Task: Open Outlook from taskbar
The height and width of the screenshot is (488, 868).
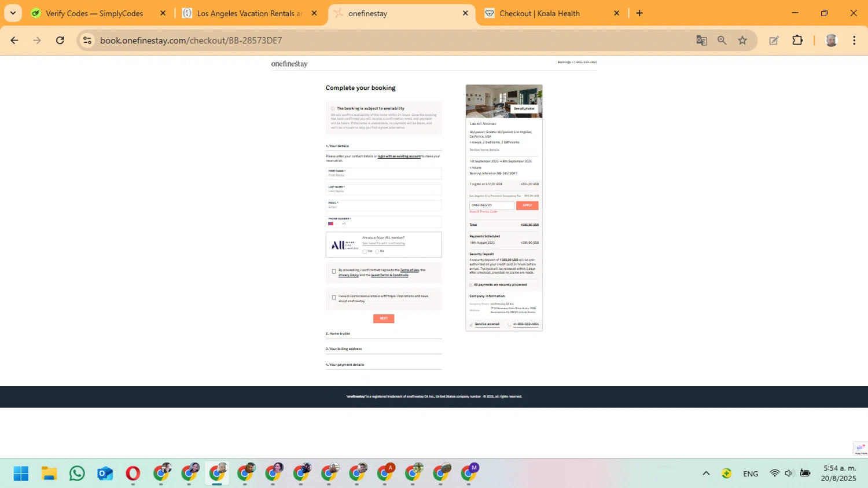Action: point(105,474)
